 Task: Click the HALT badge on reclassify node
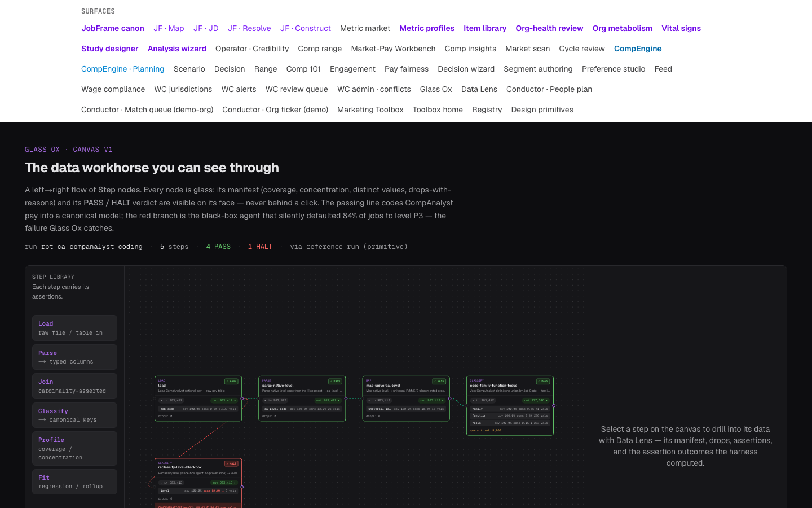[x=231, y=463]
